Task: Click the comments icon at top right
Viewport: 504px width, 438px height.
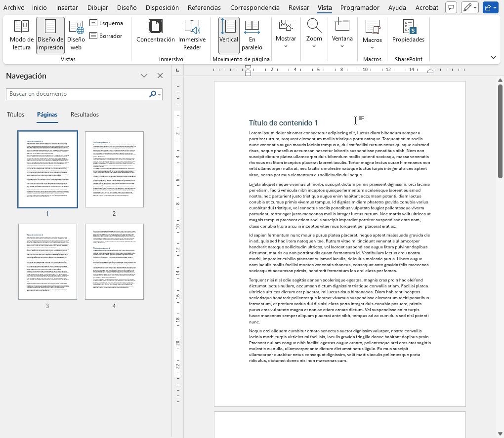Action: pos(451,7)
